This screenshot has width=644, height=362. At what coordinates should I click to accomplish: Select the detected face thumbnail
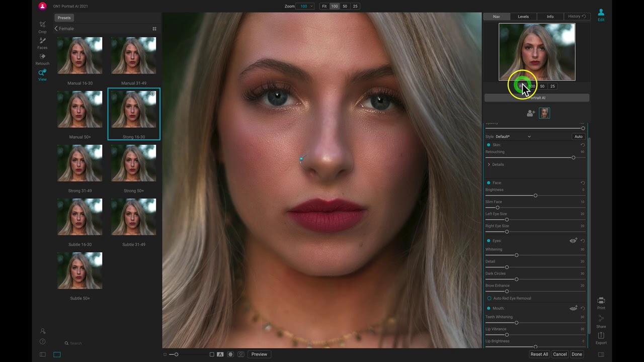pyautogui.click(x=544, y=113)
